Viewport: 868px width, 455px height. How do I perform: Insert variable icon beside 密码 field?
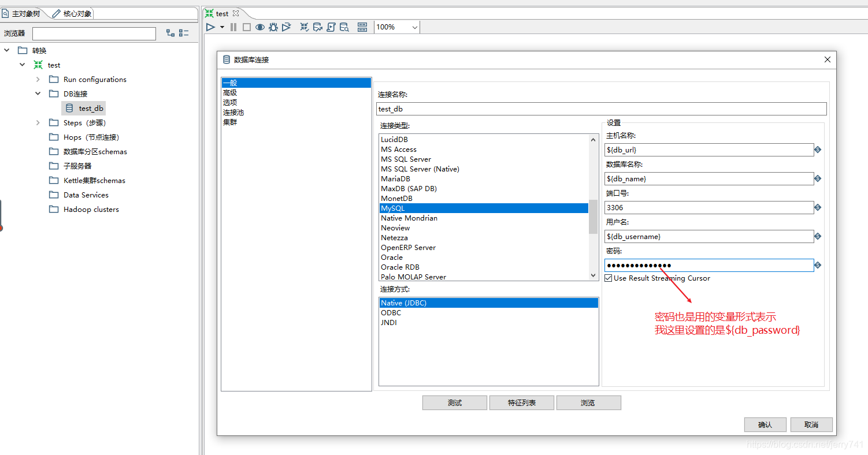click(818, 265)
